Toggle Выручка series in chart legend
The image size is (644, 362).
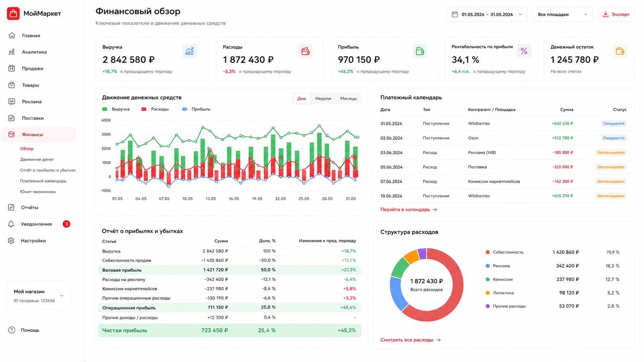point(116,109)
